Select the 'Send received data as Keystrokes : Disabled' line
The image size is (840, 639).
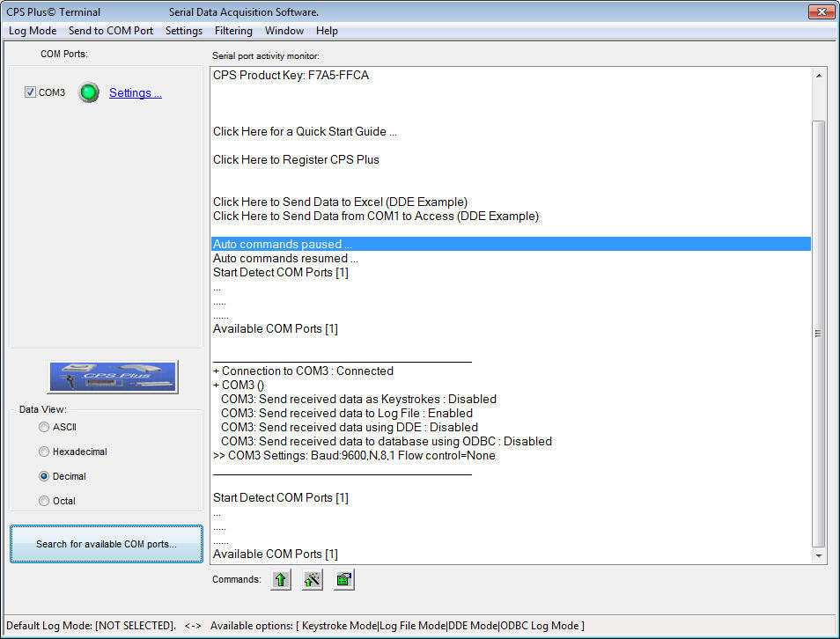359,399
